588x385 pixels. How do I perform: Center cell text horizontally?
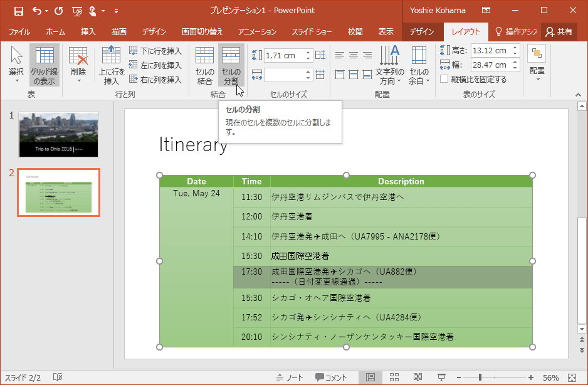click(354, 56)
